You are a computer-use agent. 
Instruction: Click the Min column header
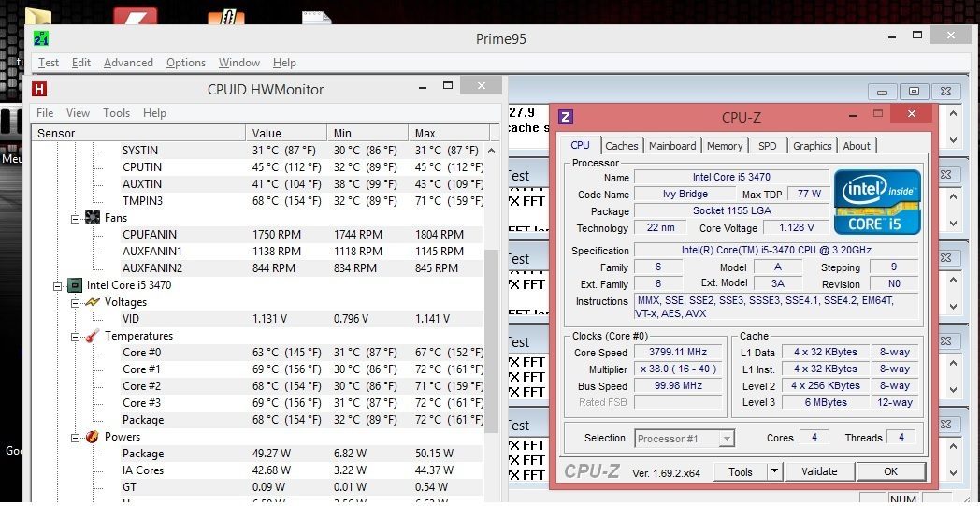pos(367,133)
